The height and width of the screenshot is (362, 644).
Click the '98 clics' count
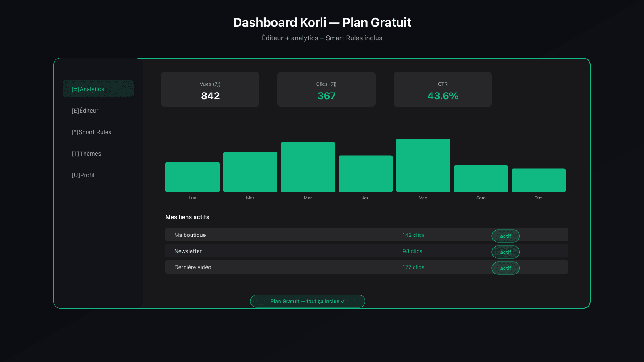pyautogui.click(x=412, y=251)
